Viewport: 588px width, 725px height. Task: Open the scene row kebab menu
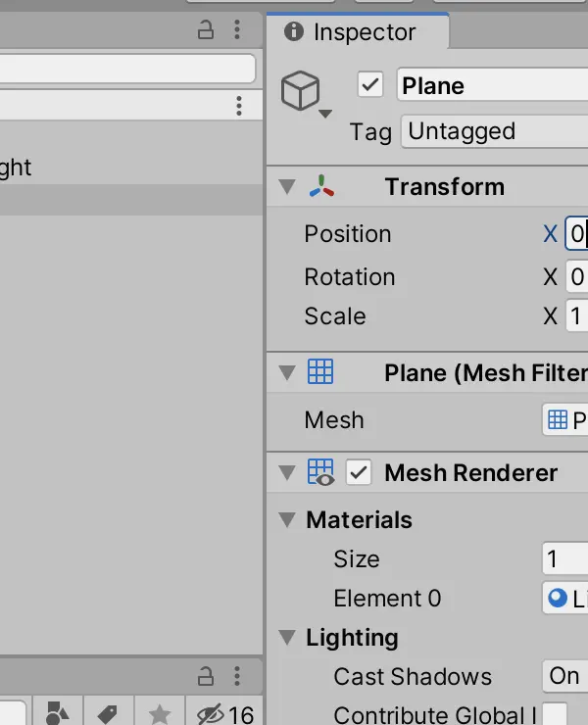239,106
